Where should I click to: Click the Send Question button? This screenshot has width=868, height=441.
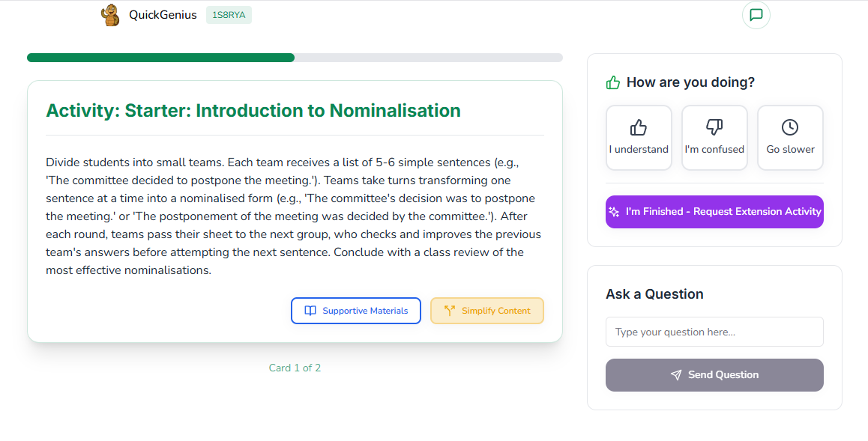click(x=714, y=374)
